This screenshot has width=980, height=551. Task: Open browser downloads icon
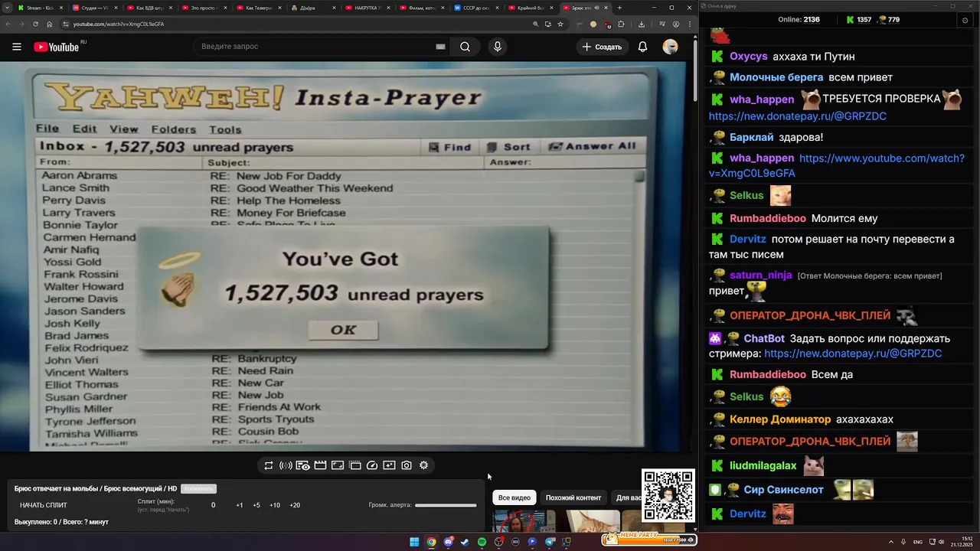[x=642, y=24]
